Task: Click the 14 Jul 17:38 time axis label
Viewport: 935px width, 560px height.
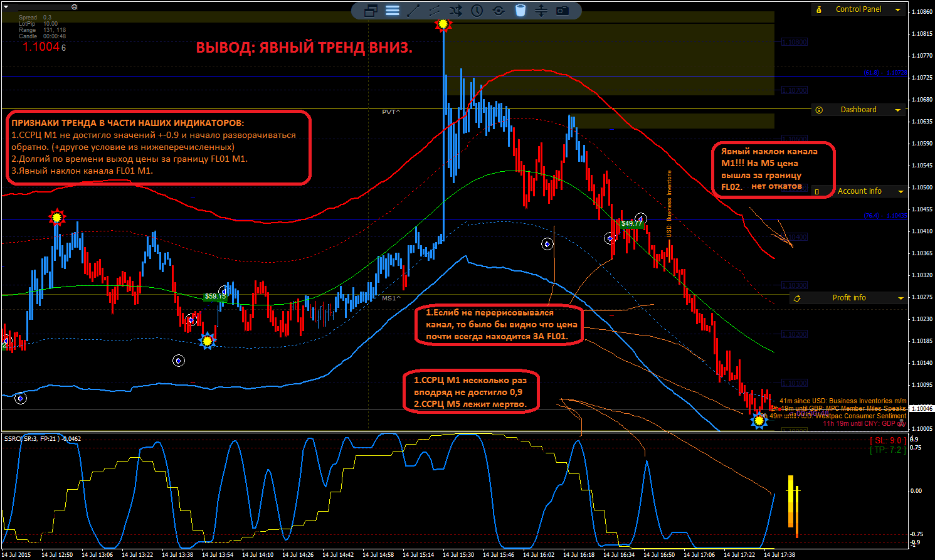Action: 779,554
